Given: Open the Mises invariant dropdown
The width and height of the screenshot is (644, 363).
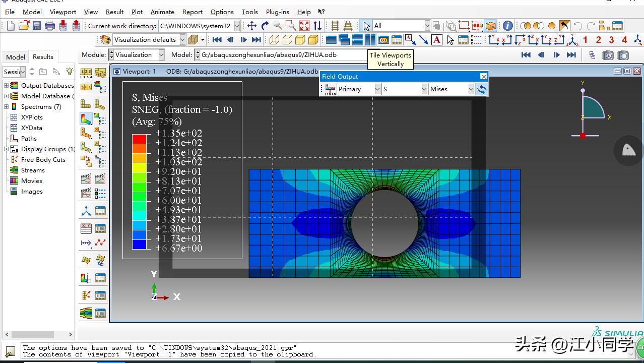Looking at the screenshot, I should tap(471, 89).
